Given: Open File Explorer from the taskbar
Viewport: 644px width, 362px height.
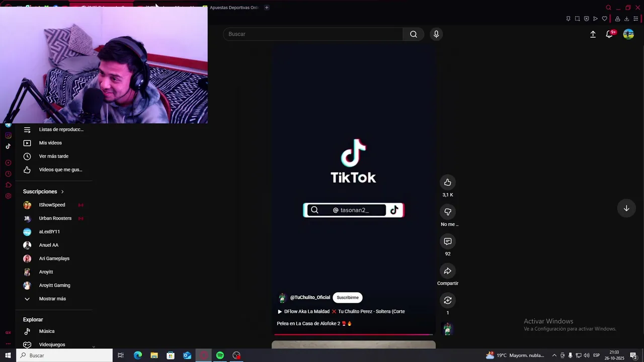Looking at the screenshot, I should tap(154, 355).
